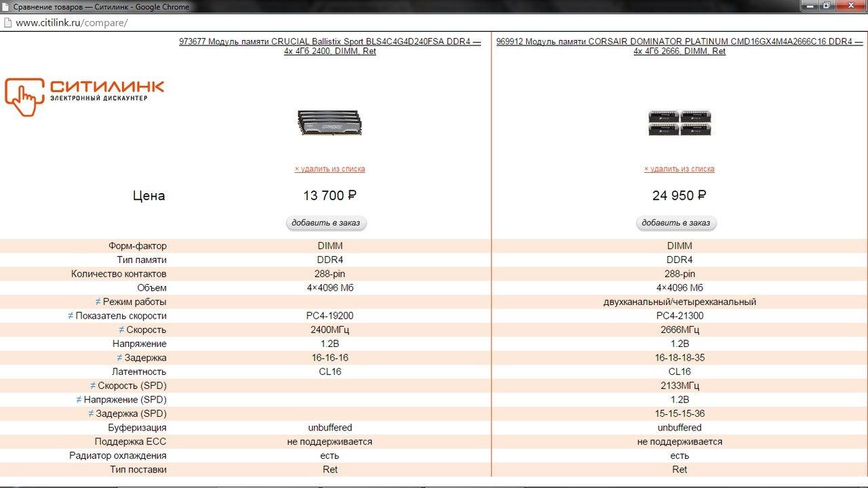Click the value 2133МГц
Image resolution: width=868 pixels, height=488 pixels.
click(x=679, y=386)
